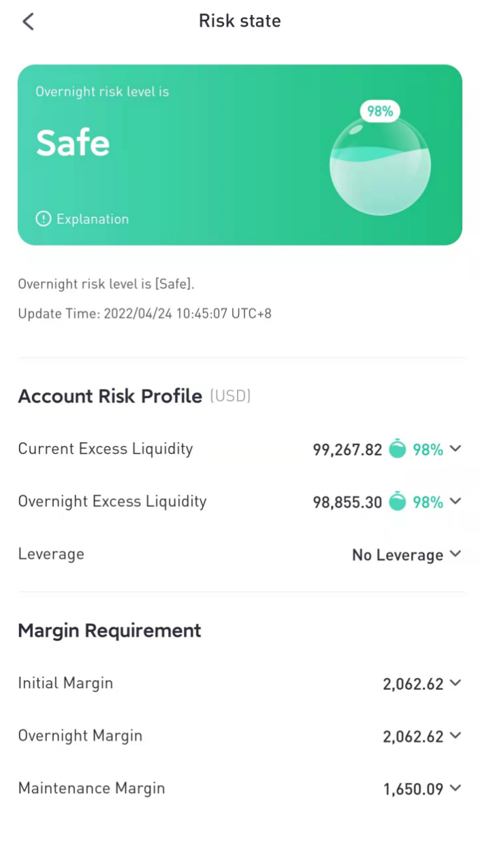This screenshot has width=480, height=868.
Task: Tap flask icon beside Current Excess Liquidity
Action: [398, 449]
